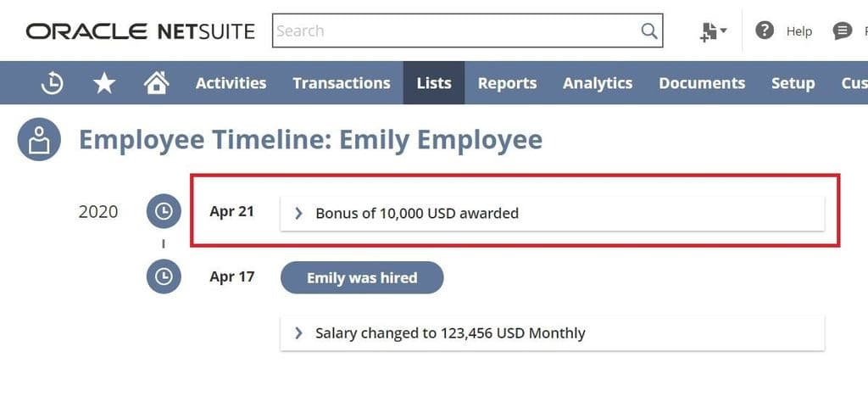Click the employee avatar icon beside title
Image resolution: width=868 pixels, height=402 pixels.
pyautogui.click(x=39, y=140)
